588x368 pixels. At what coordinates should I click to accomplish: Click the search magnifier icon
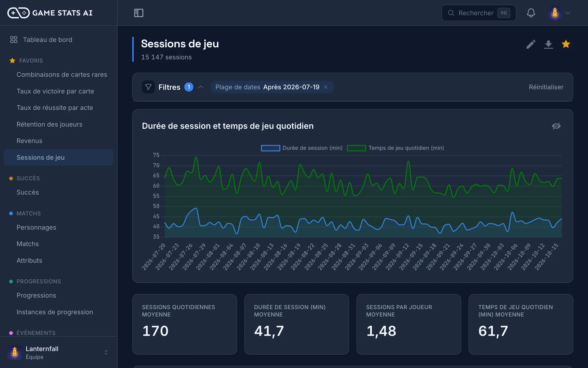451,13
